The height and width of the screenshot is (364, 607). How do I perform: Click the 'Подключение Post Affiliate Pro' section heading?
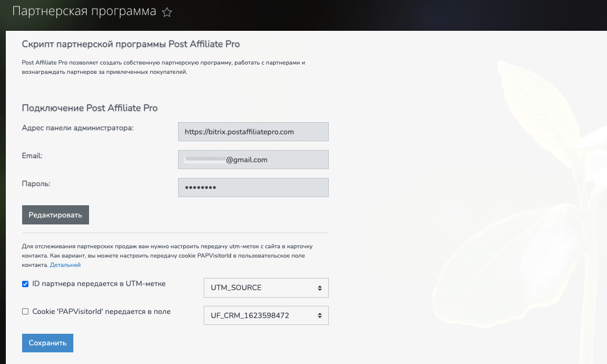pos(90,108)
